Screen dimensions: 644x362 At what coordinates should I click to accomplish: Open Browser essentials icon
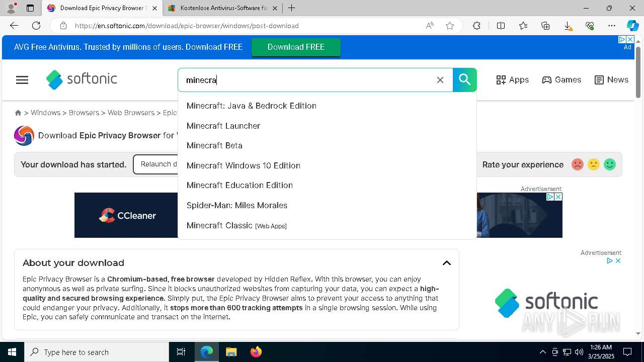point(590,26)
